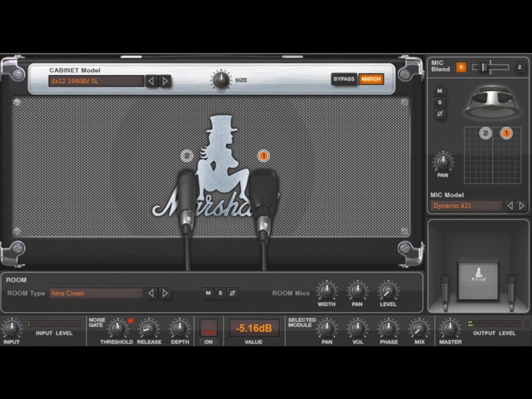Image resolution: width=532 pixels, height=399 pixels.
Task: Mute the selected mic with M button
Action: [440, 91]
